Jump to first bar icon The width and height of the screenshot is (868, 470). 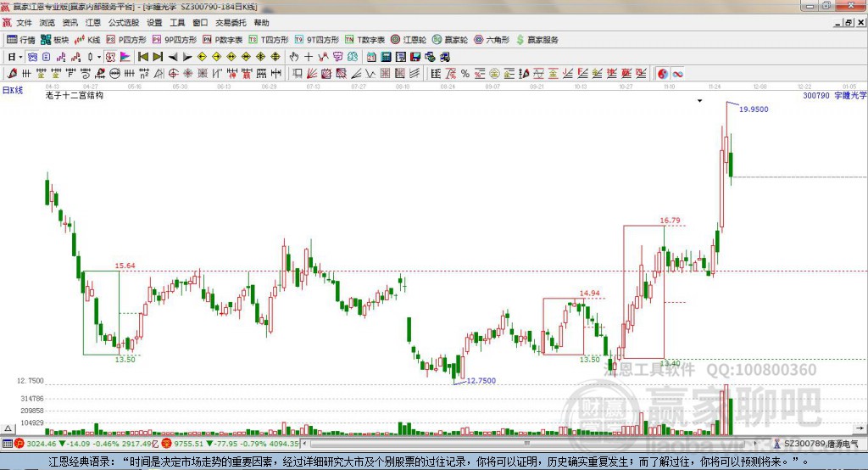[x=142, y=57]
